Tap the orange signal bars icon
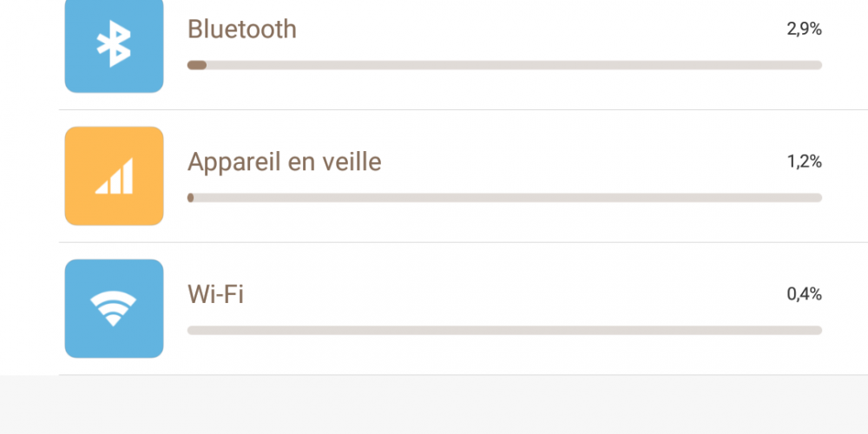 click(x=114, y=176)
